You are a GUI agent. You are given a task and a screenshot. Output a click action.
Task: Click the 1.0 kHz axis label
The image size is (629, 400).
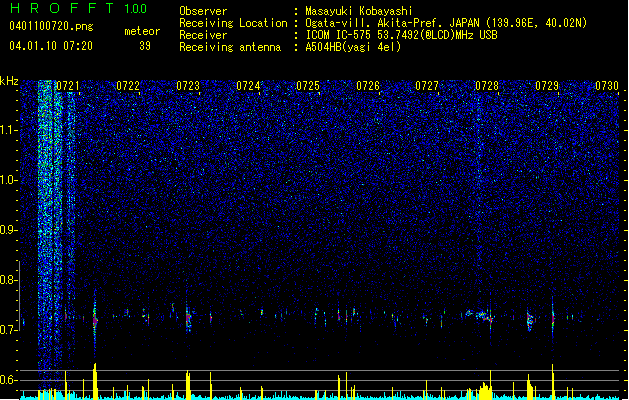[x=9, y=180]
